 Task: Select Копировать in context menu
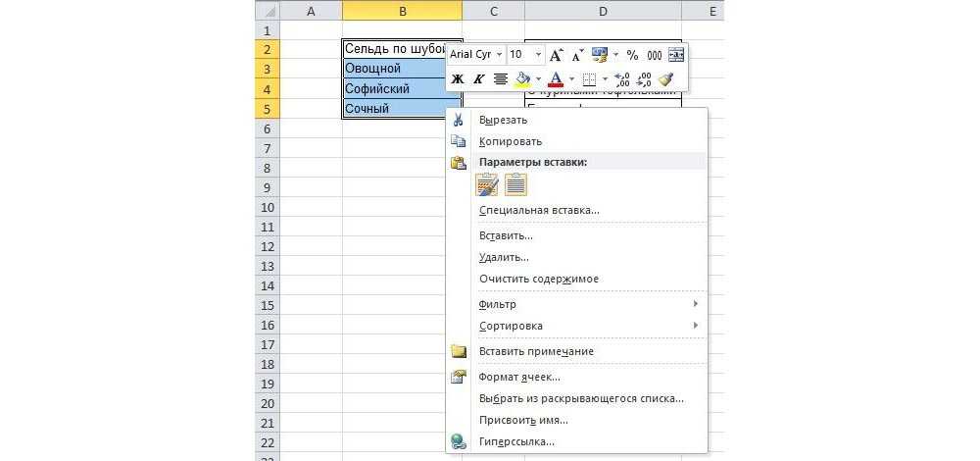coord(510,141)
